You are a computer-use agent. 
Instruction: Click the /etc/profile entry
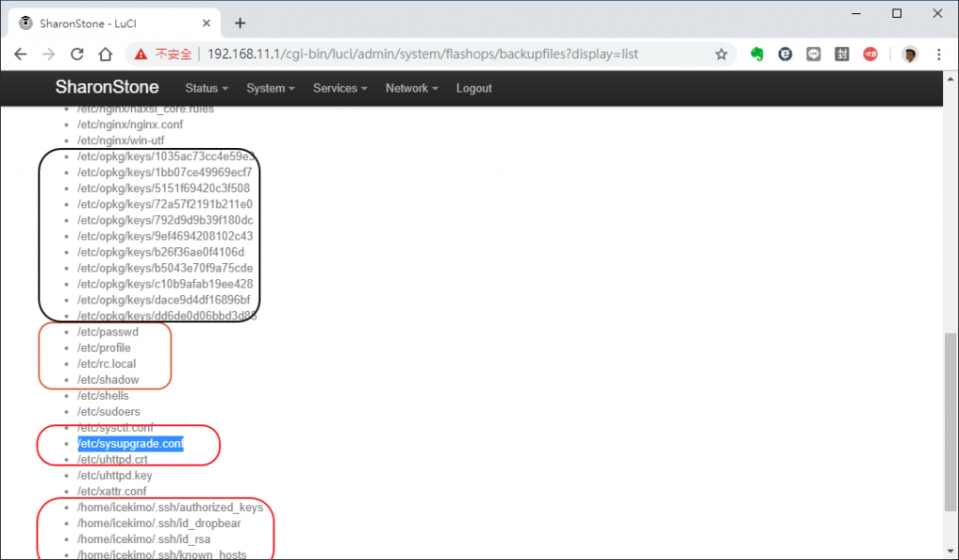[104, 347]
